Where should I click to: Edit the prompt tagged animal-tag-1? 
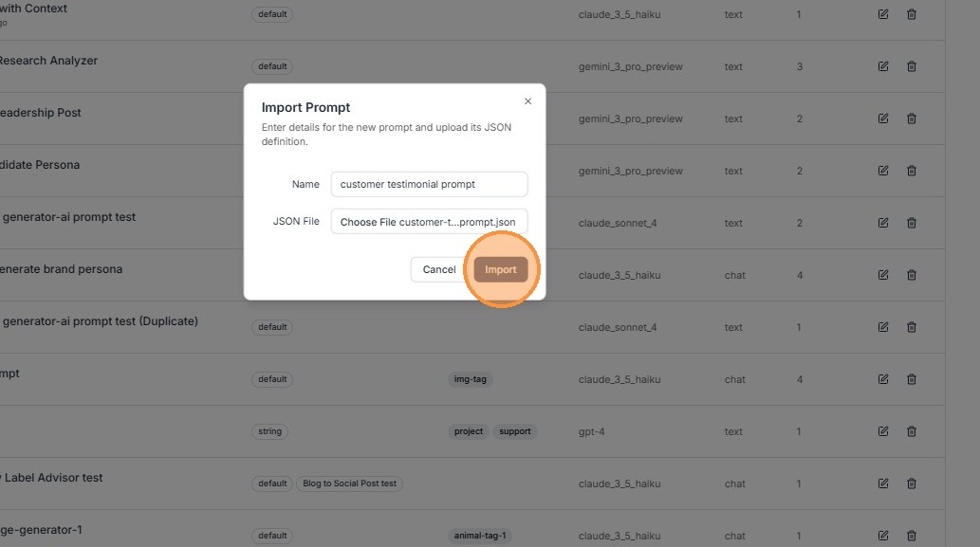(883, 536)
